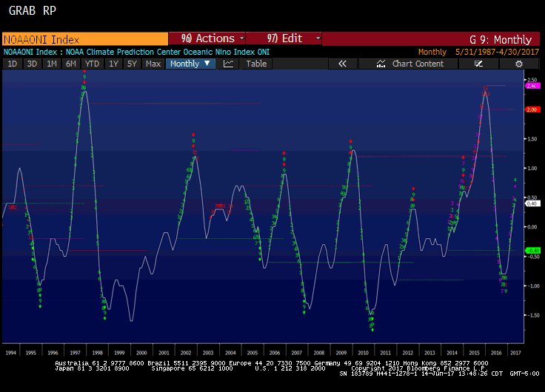Open the 96) Actions menu
The height and width of the screenshot is (392, 545).
pyautogui.click(x=207, y=38)
